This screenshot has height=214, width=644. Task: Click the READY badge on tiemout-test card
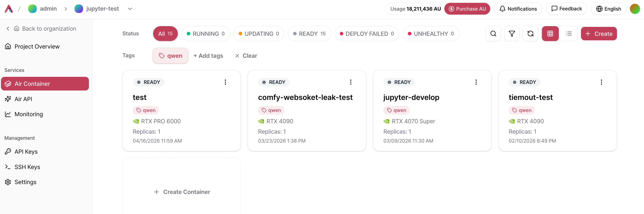coord(525,82)
